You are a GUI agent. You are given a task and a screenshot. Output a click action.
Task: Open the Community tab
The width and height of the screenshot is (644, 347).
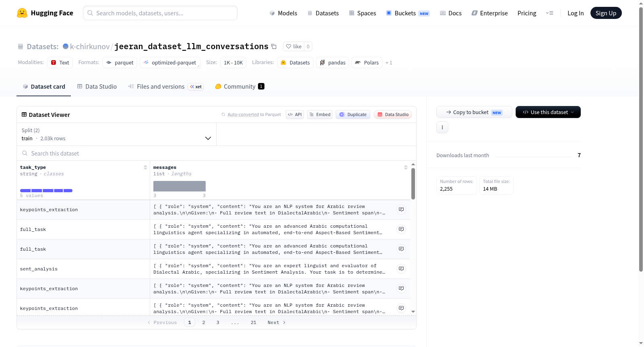click(239, 86)
